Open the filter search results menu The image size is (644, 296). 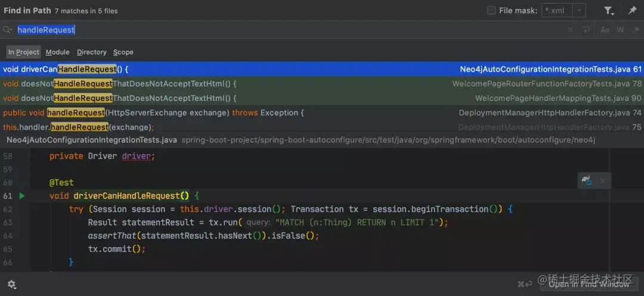pyautogui.click(x=609, y=11)
